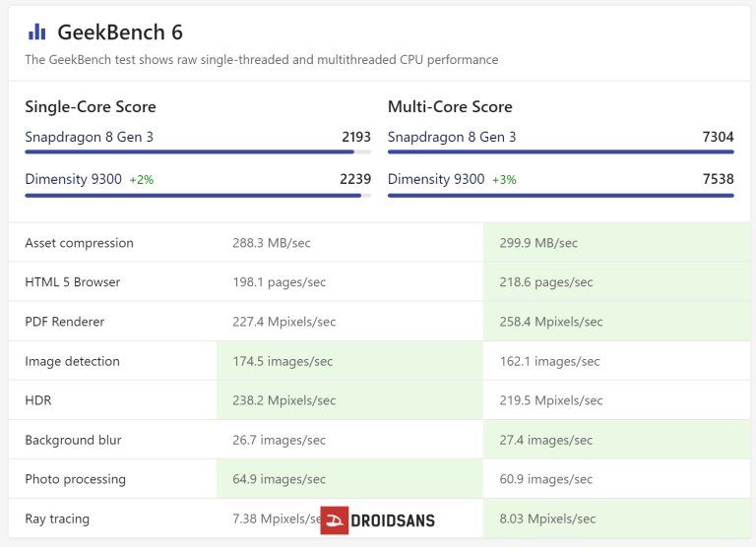Click the GeekBench 6 bar chart icon
The width and height of the screenshot is (756, 547).
[36, 32]
